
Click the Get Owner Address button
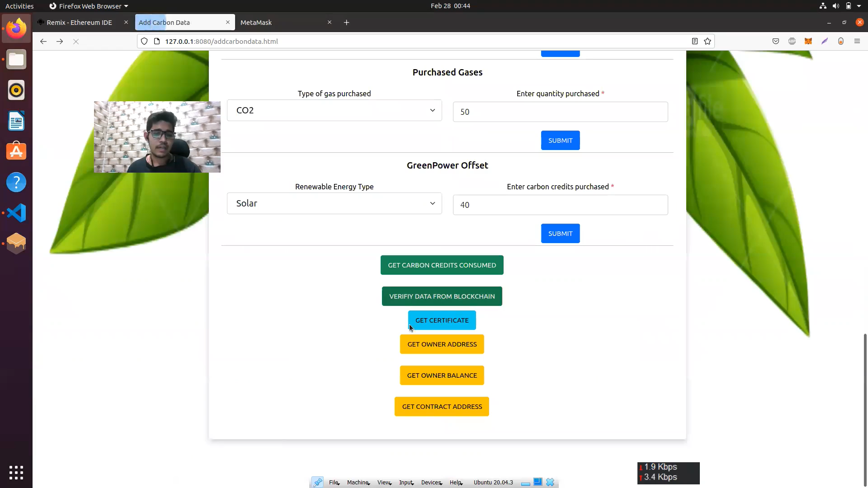tap(442, 344)
